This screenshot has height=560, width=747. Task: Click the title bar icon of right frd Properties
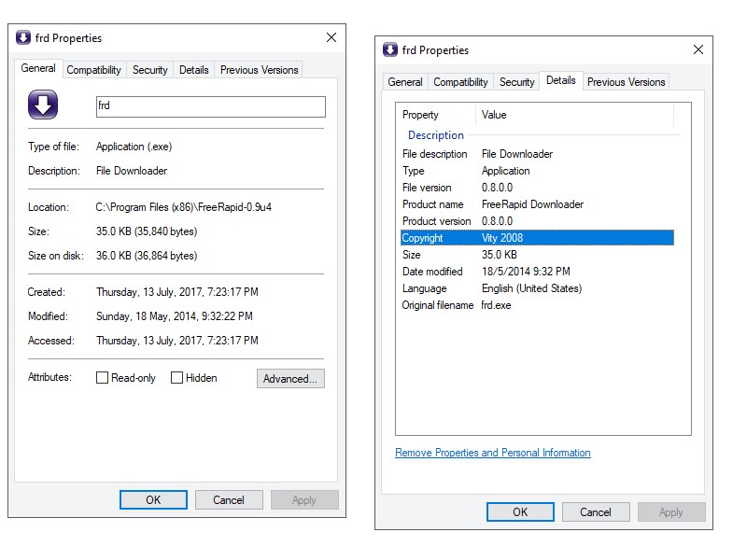(x=390, y=50)
